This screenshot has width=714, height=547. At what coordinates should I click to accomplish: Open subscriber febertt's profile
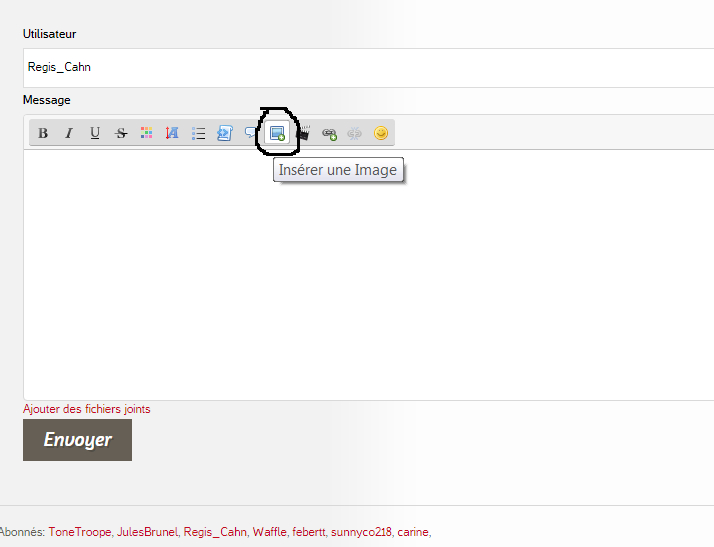[309, 532]
